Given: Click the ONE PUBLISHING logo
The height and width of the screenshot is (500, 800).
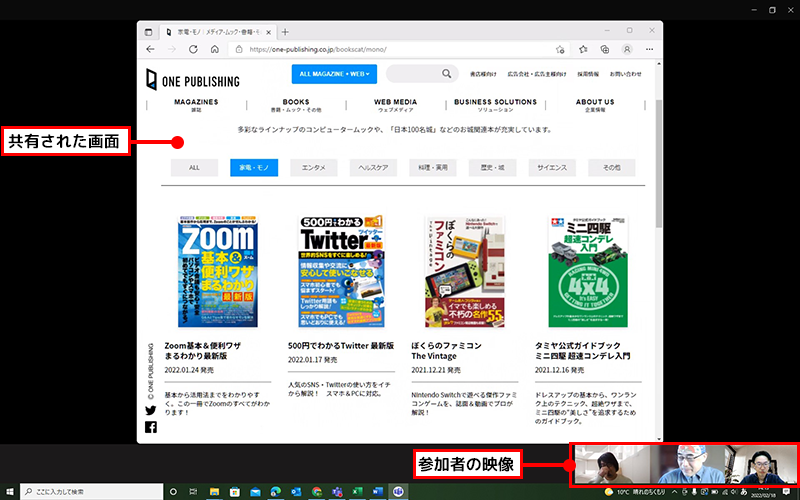Looking at the screenshot, I should click(x=193, y=80).
